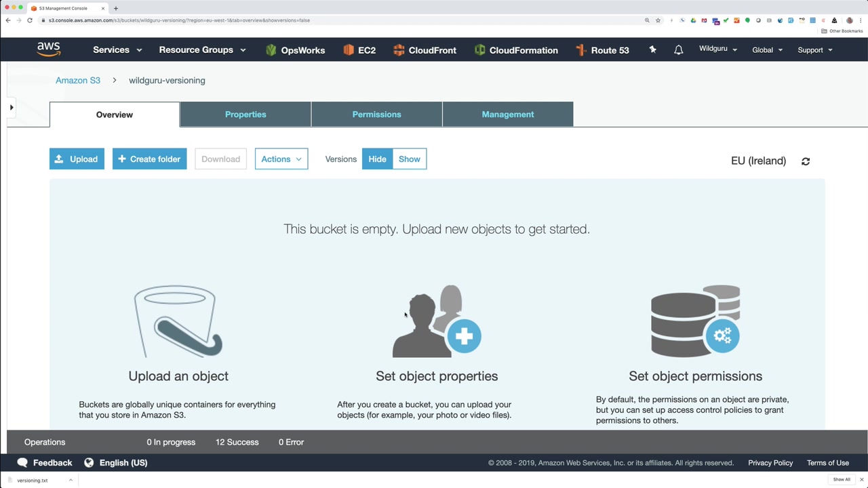Click the '12 Success' status text
This screenshot has width=868, height=488.
[x=237, y=442]
